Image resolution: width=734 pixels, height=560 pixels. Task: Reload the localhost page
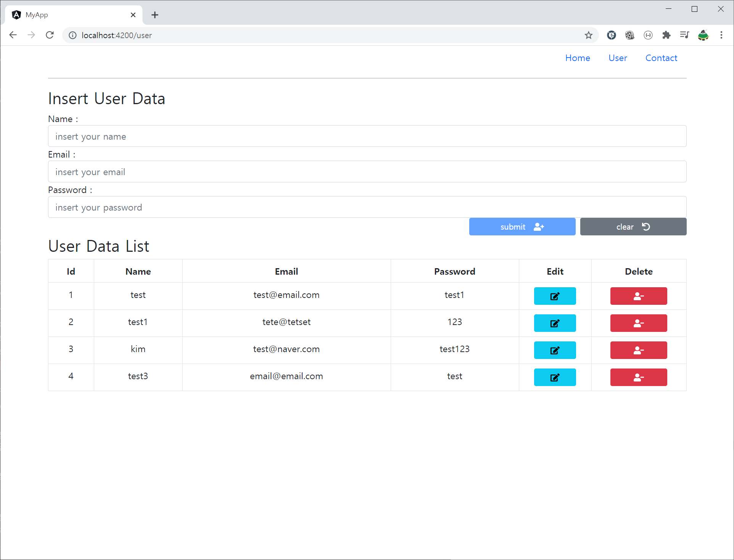[x=50, y=35]
